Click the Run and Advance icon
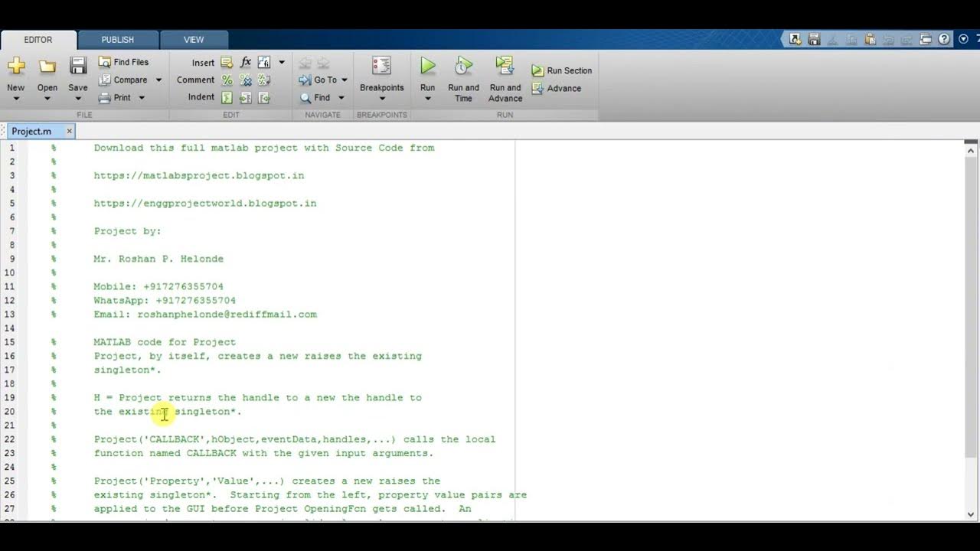 click(505, 66)
